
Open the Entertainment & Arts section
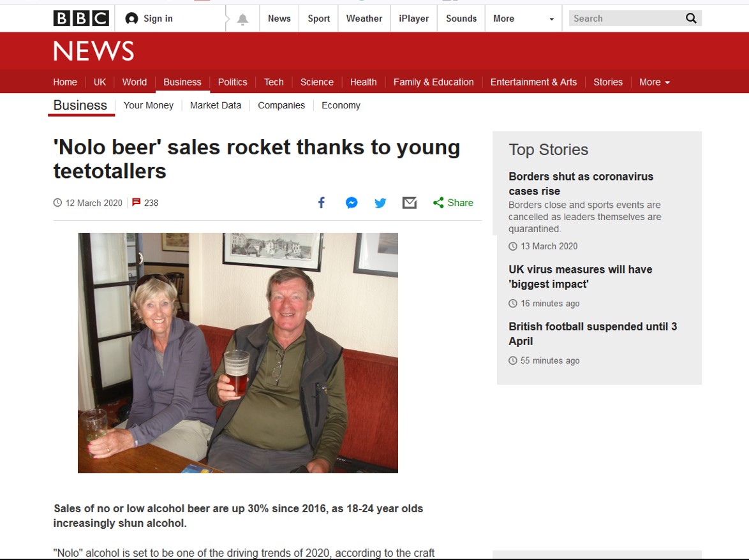(x=533, y=82)
